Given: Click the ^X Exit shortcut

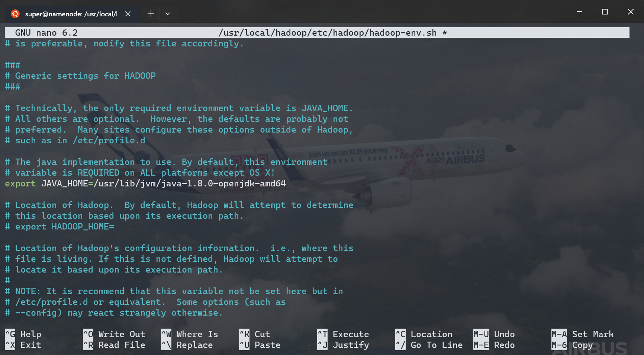Looking at the screenshot, I should (x=23, y=345).
